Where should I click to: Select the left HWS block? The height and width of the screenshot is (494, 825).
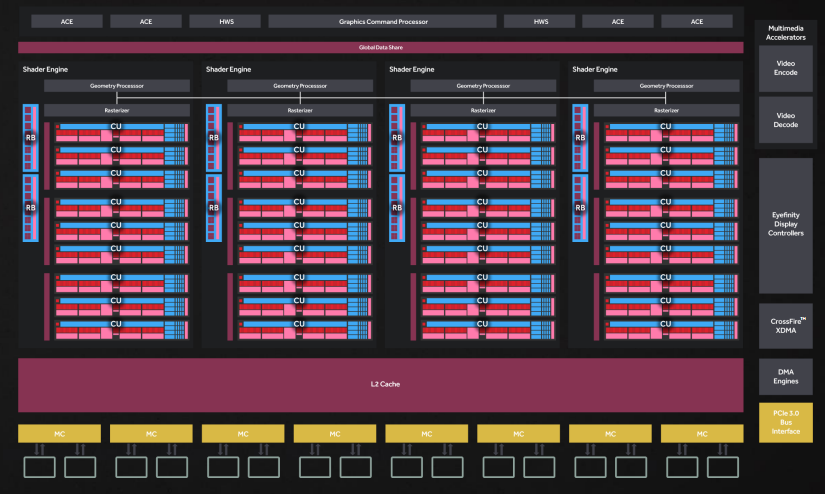click(x=224, y=21)
